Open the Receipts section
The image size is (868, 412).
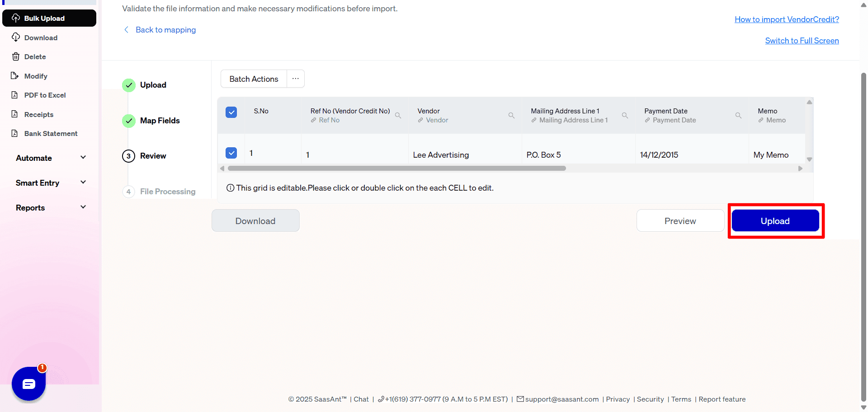click(38, 114)
